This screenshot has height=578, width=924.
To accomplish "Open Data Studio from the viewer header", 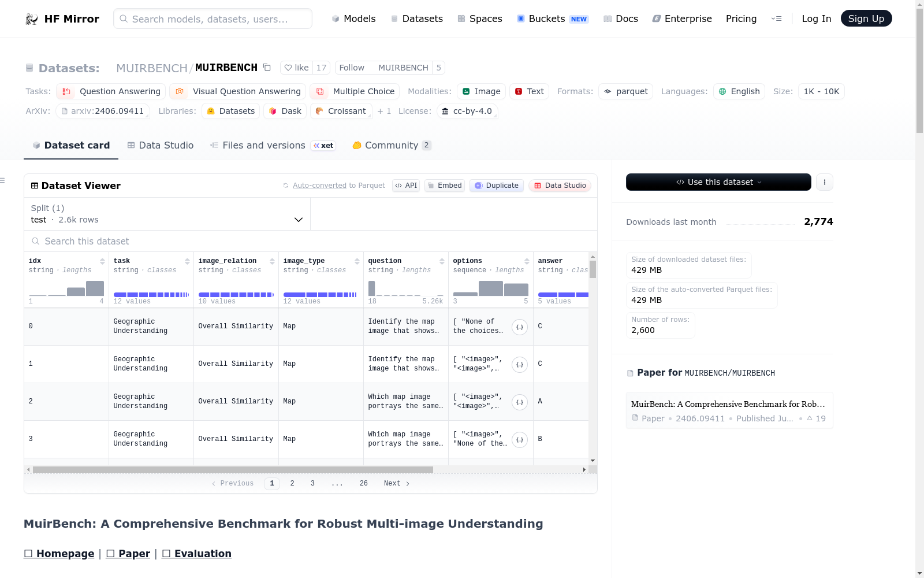I will point(560,186).
